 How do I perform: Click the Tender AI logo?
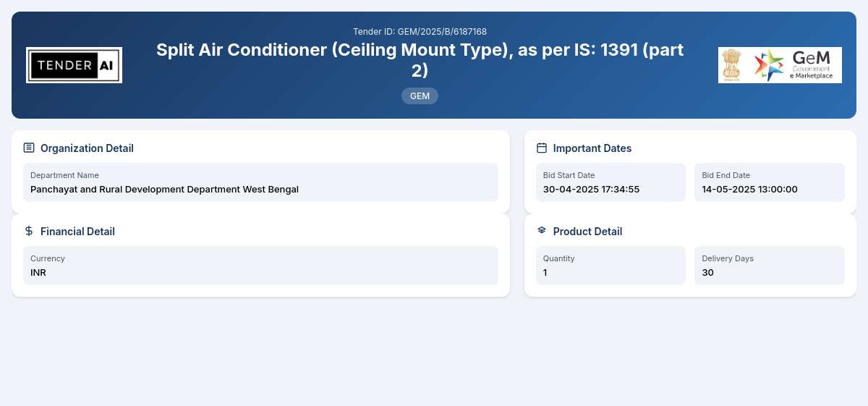[74, 65]
